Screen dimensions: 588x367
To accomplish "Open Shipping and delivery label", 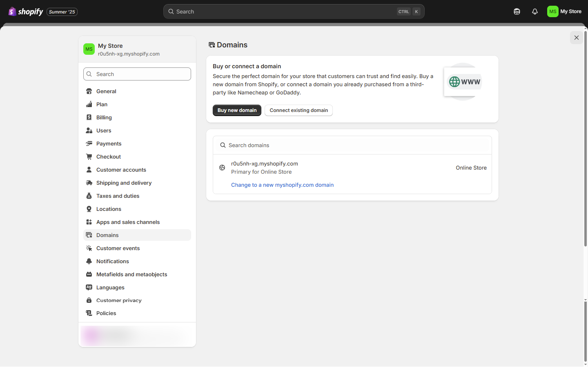I will coord(124,183).
